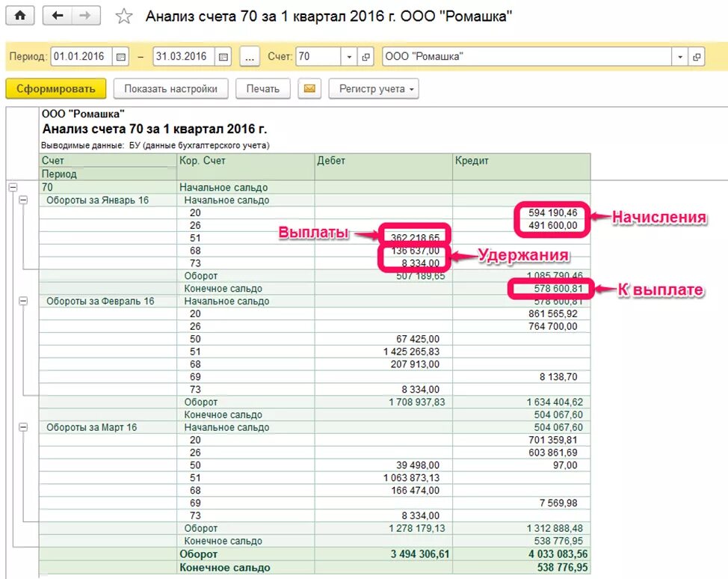Click debit value 362 218,65
728x579 pixels.
[415, 238]
